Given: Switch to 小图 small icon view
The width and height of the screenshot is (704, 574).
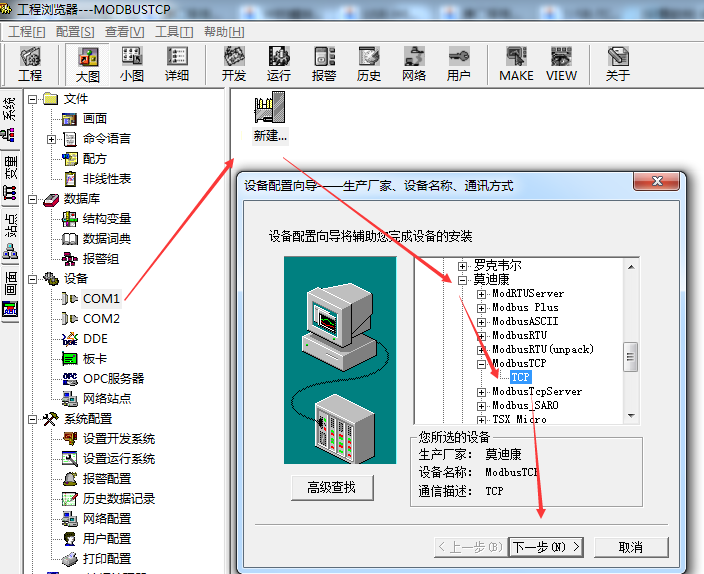Looking at the screenshot, I should tap(132, 64).
